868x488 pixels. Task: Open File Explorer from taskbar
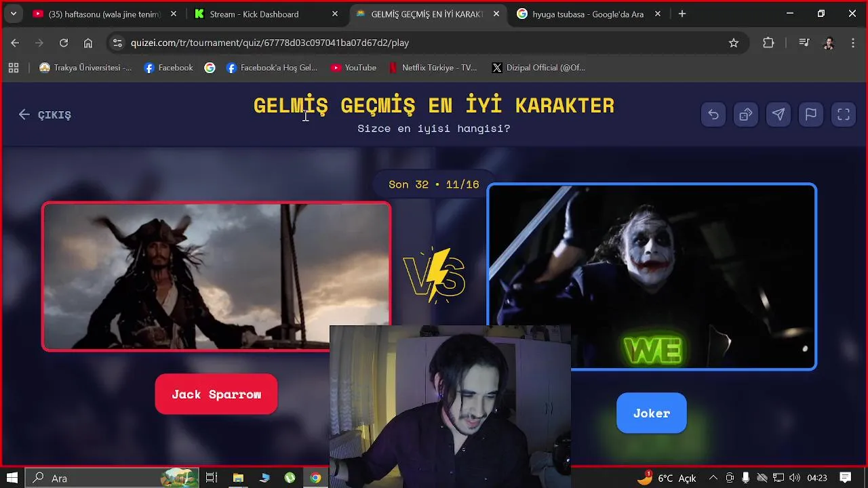pos(238,478)
